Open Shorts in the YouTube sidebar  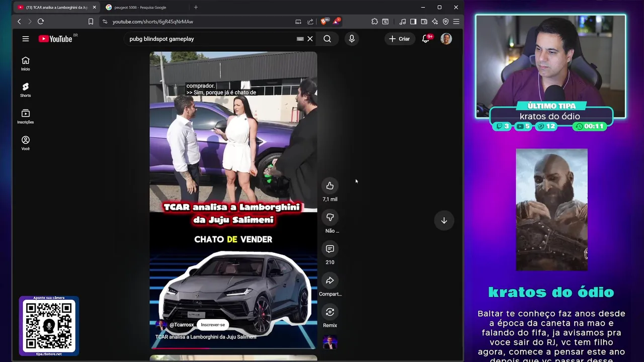26,90
